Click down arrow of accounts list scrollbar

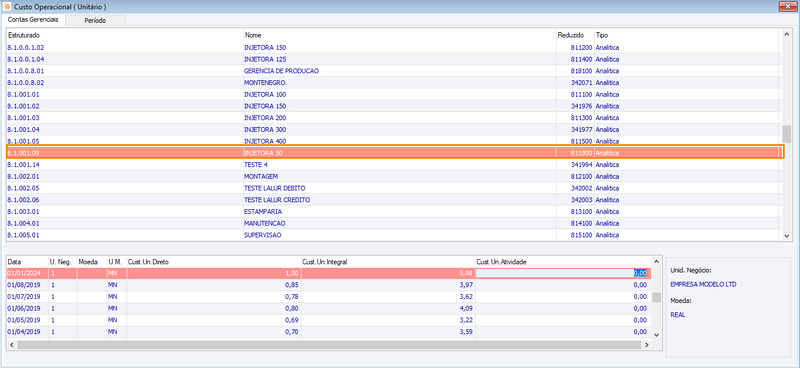(x=787, y=235)
